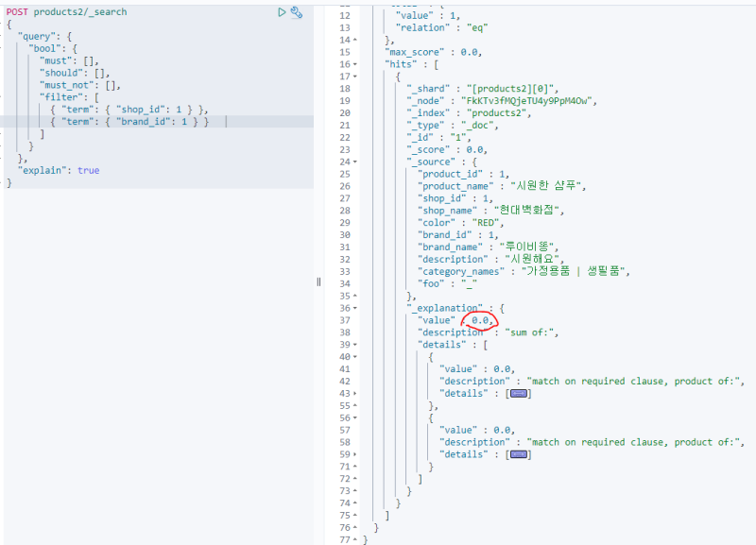The height and width of the screenshot is (545, 756).
Task: Click the "shop_id" : 1 response line 27
Action: coord(455,198)
